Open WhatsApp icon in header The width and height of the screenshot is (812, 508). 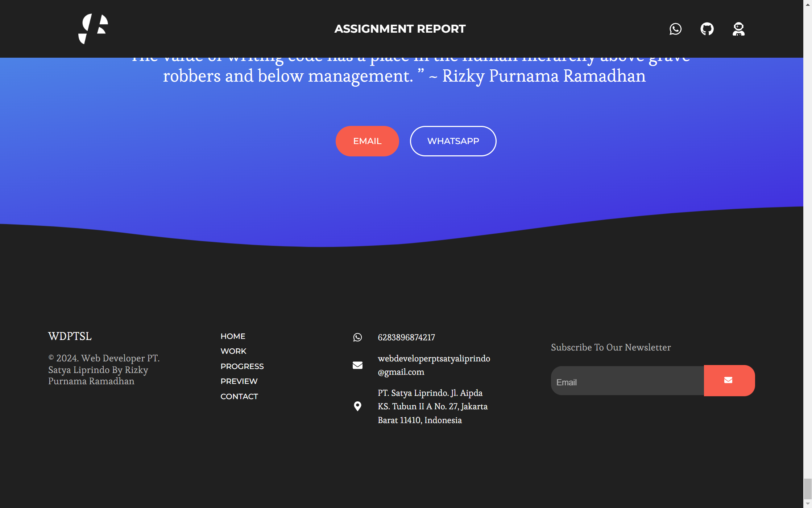(675, 29)
